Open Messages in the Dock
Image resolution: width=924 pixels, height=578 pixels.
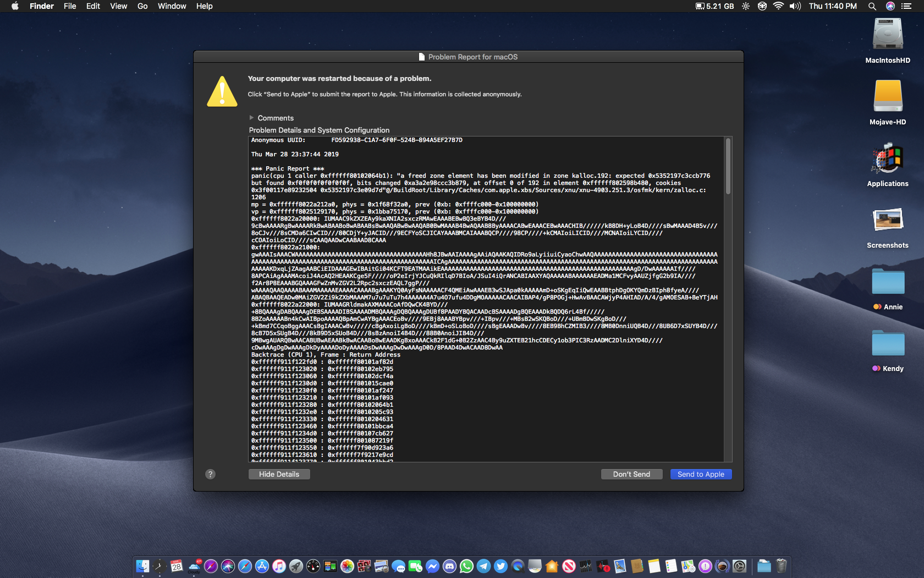[398, 566]
